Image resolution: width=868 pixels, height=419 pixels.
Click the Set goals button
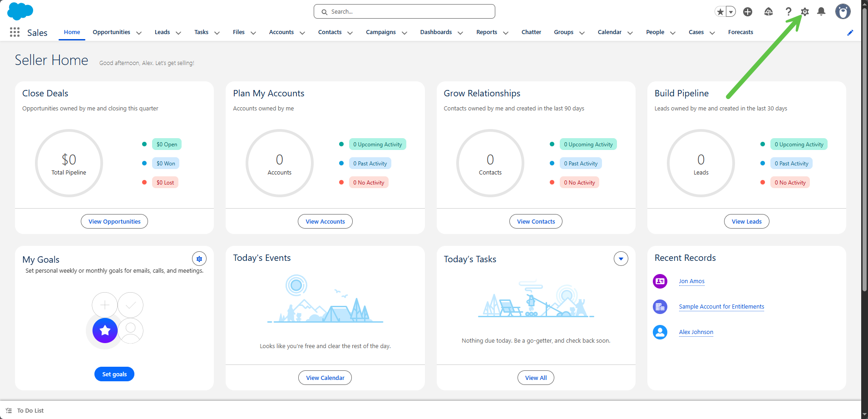114,374
